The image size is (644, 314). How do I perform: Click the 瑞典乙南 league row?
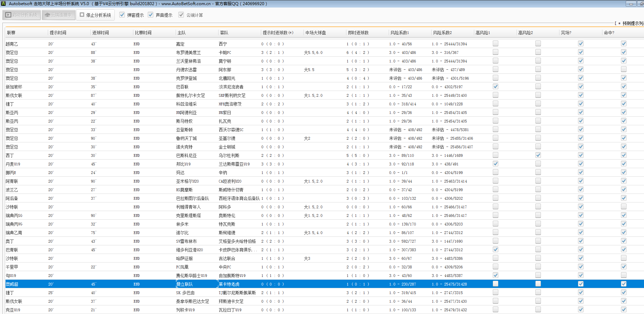tap(14, 233)
